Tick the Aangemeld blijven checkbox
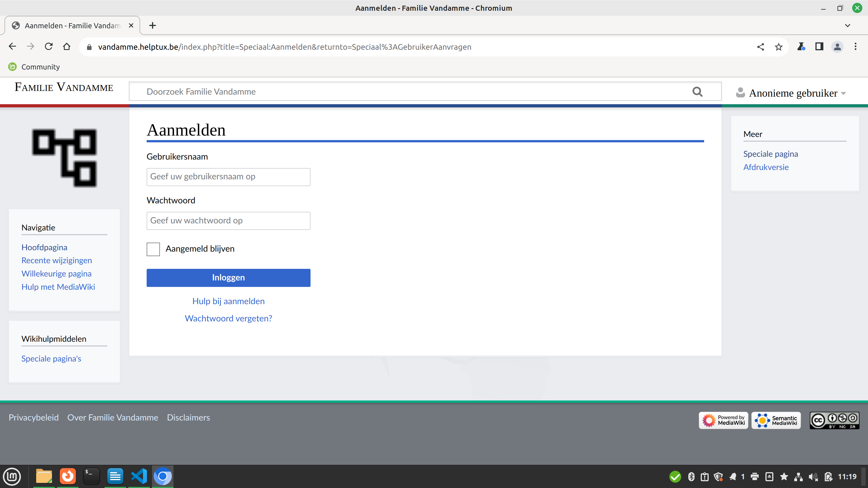Screen dimensions: 868x488 [153, 249]
